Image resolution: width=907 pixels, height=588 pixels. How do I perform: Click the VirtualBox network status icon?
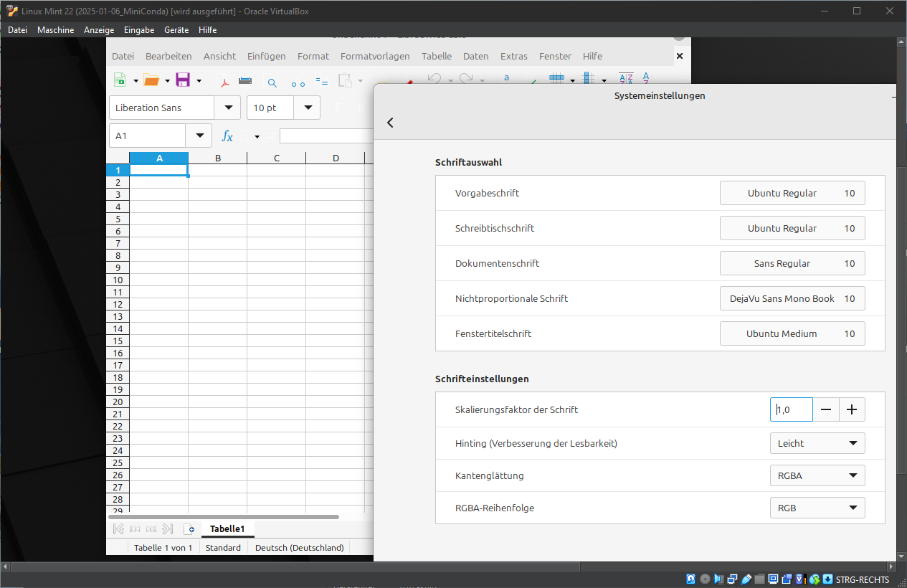coord(733,579)
